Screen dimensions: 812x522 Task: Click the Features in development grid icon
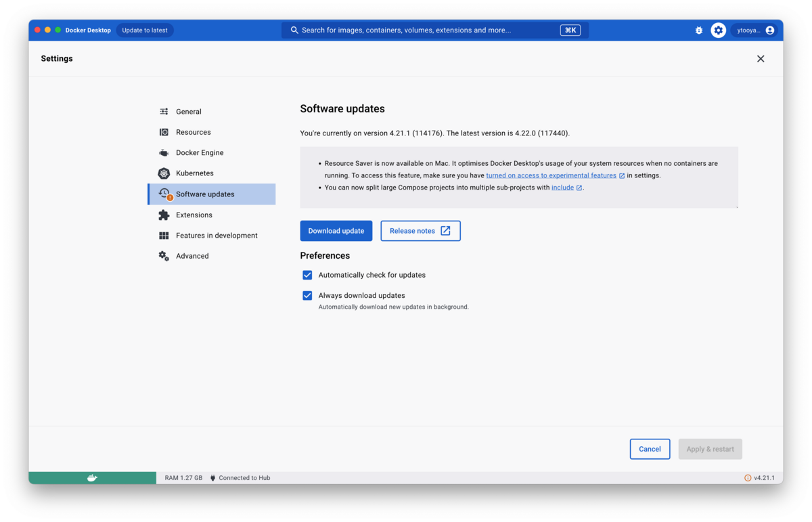click(164, 236)
